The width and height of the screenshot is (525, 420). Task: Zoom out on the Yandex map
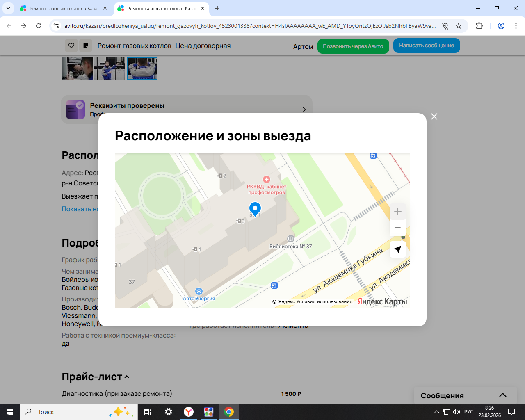tap(397, 228)
